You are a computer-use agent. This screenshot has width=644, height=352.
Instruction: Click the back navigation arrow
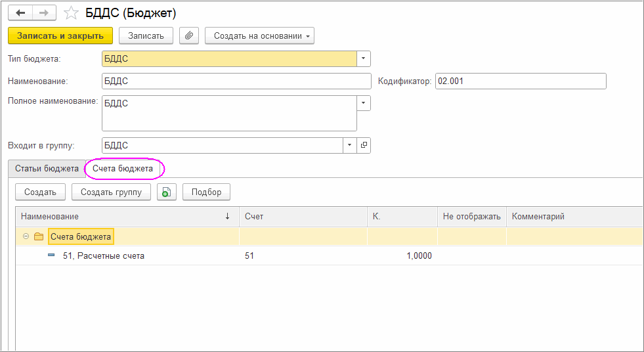[x=20, y=12]
